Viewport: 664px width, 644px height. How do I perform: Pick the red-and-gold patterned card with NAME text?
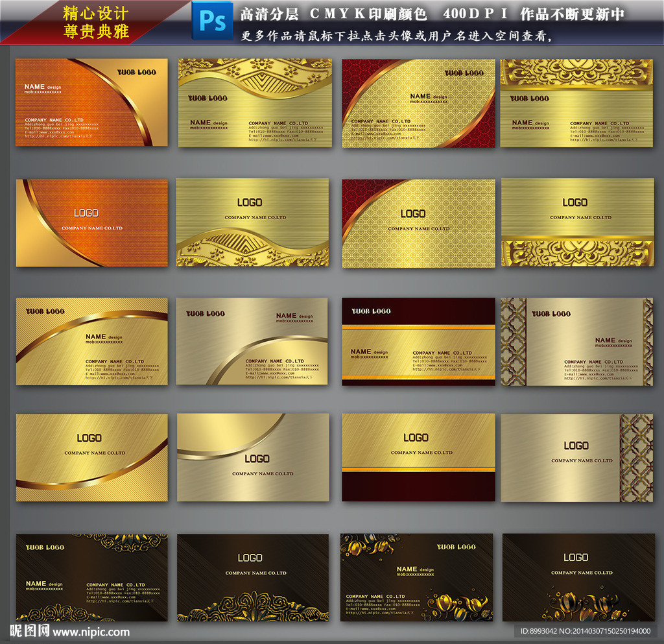418,102
